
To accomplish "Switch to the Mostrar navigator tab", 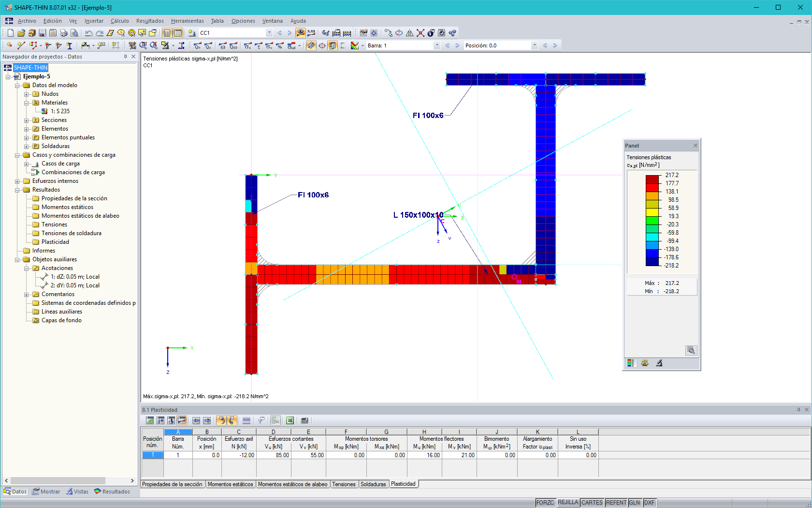I will click(46, 492).
